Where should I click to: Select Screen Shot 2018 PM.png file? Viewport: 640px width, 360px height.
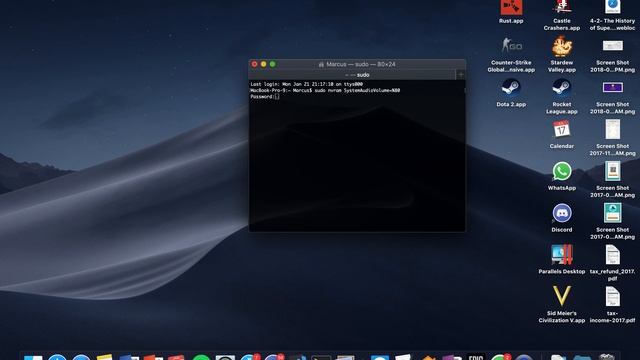613,46
